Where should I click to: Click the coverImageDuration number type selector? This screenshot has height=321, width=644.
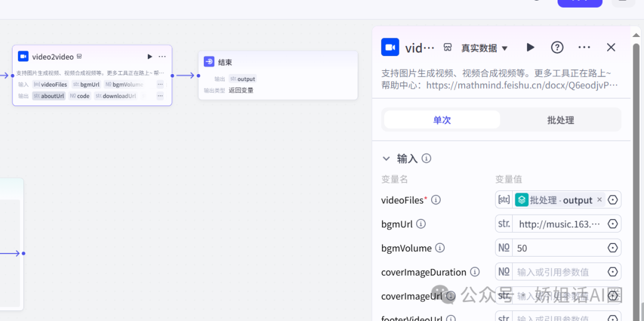tap(504, 271)
